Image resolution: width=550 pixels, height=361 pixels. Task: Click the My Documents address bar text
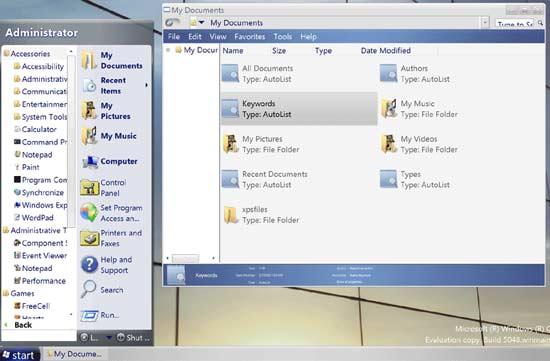pos(236,23)
